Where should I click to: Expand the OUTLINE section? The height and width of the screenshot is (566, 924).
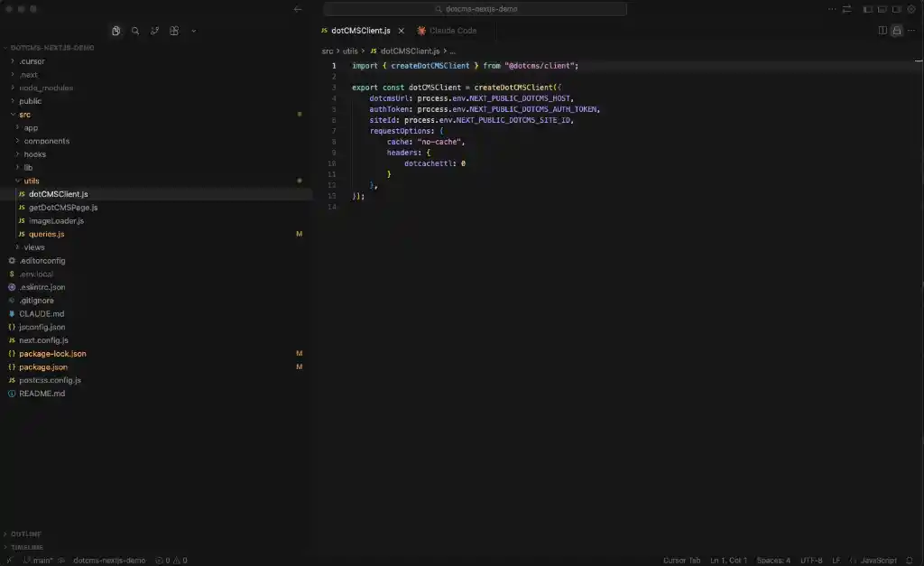pos(27,532)
